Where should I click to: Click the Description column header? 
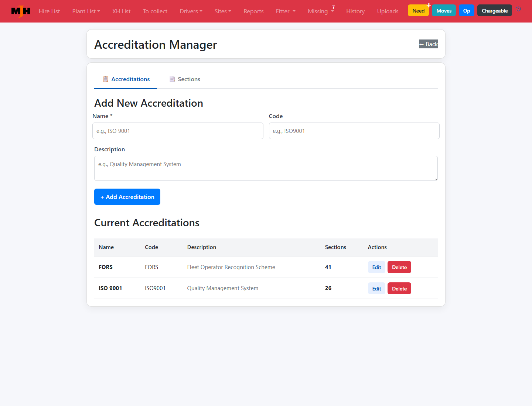pos(202,247)
